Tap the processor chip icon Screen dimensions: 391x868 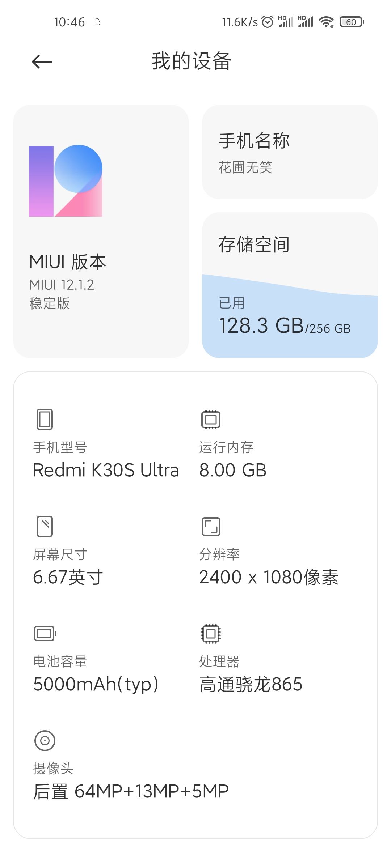(211, 633)
